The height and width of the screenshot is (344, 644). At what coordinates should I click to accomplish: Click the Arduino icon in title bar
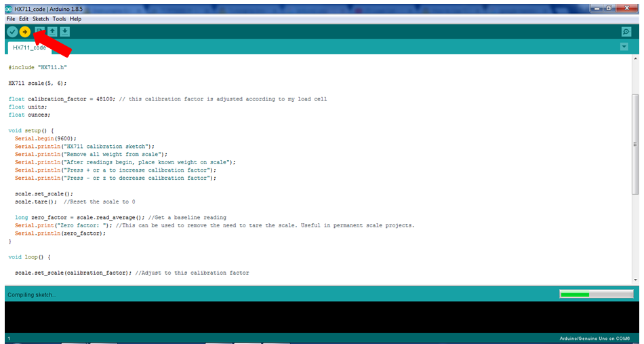[x=9, y=9]
